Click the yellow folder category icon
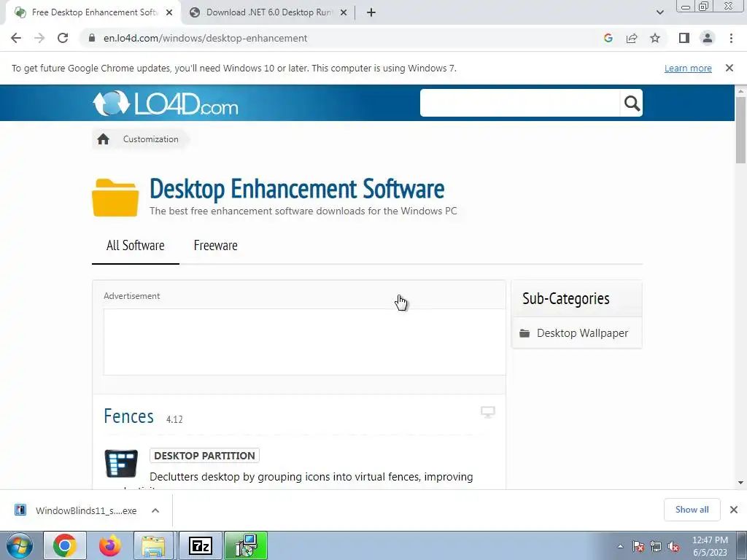 tap(115, 198)
